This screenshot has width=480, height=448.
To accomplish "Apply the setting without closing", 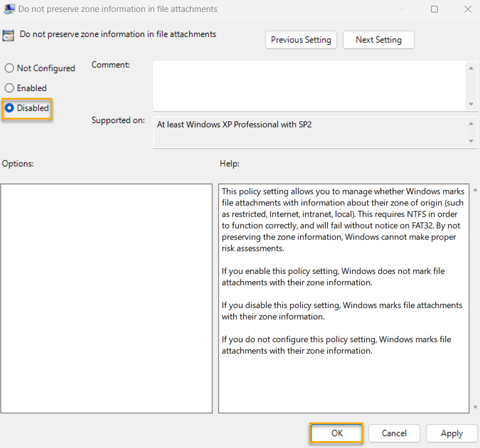I will pos(452,433).
